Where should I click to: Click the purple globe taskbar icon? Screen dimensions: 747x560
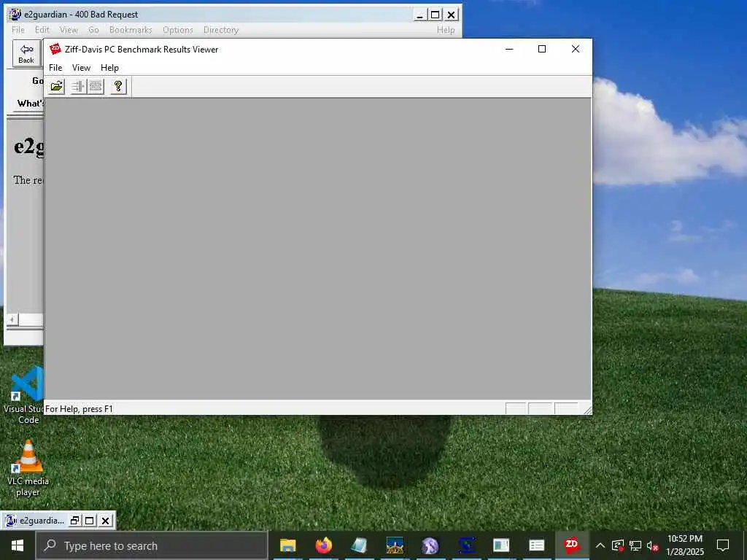pos(430,545)
